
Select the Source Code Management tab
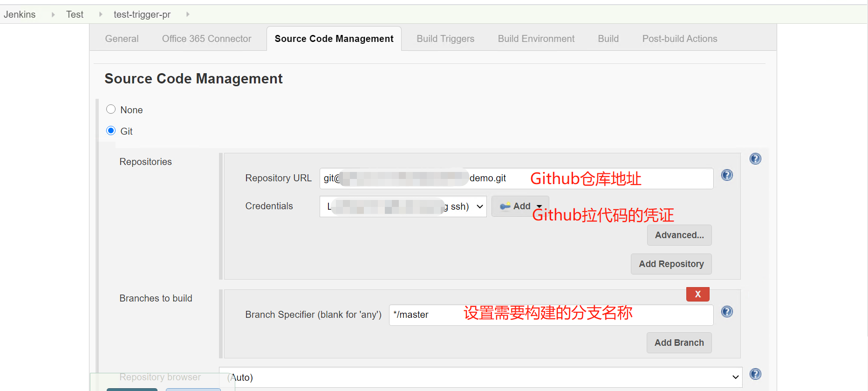click(334, 39)
